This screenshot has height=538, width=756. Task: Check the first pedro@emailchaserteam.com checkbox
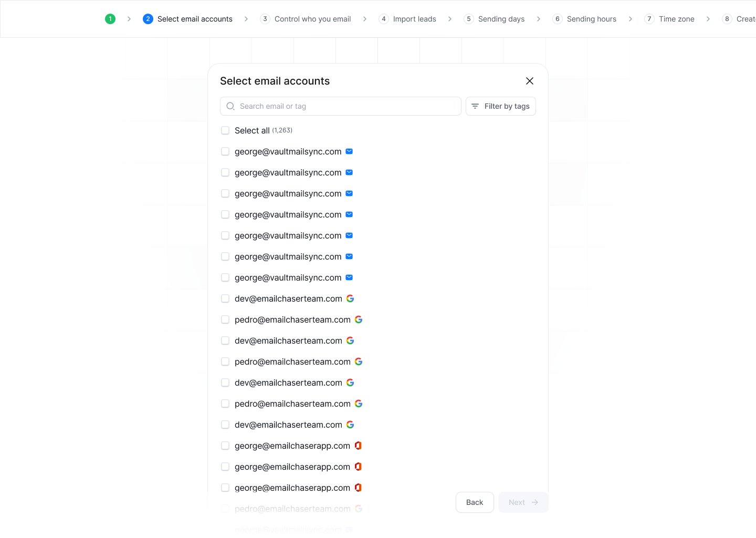coord(225,319)
